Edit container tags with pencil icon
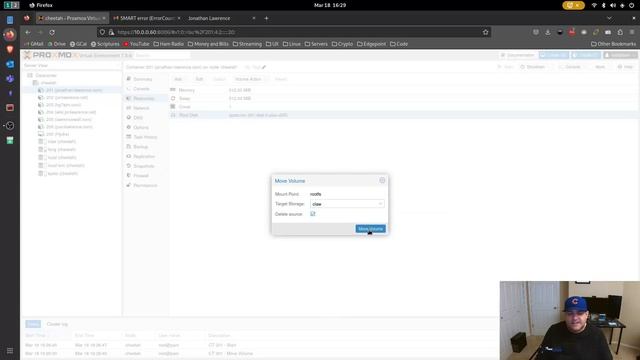Screen dimensions: 640x360 click(264, 67)
